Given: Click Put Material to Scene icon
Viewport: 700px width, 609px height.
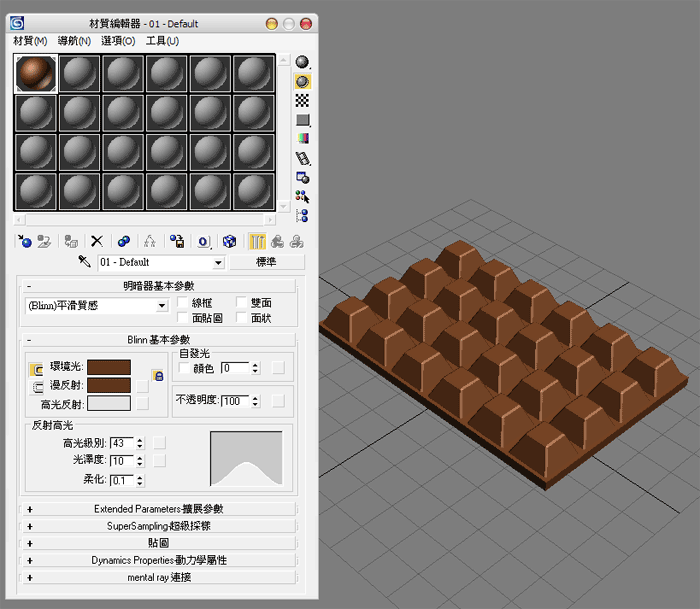Looking at the screenshot, I should coord(44,242).
